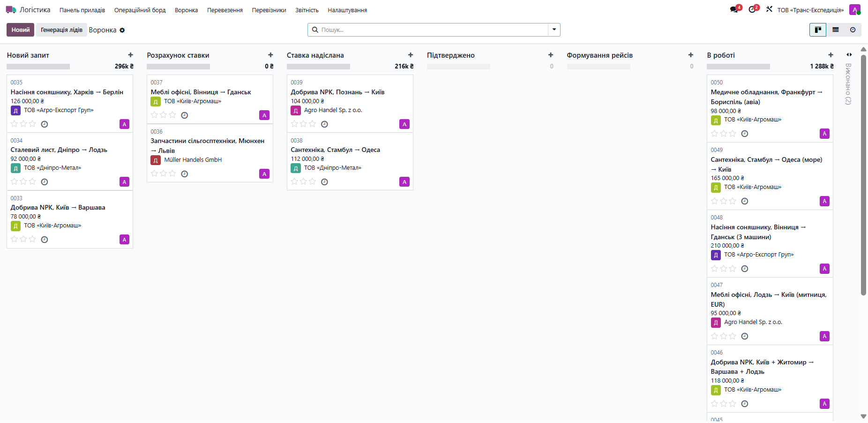Add a card to Новий запит column

click(131, 55)
